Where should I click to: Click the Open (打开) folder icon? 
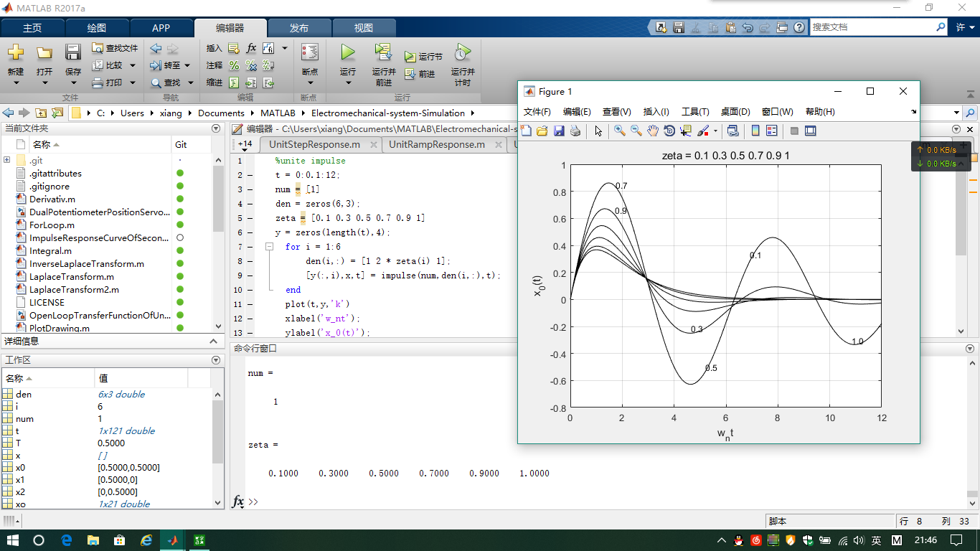point(44,52)
